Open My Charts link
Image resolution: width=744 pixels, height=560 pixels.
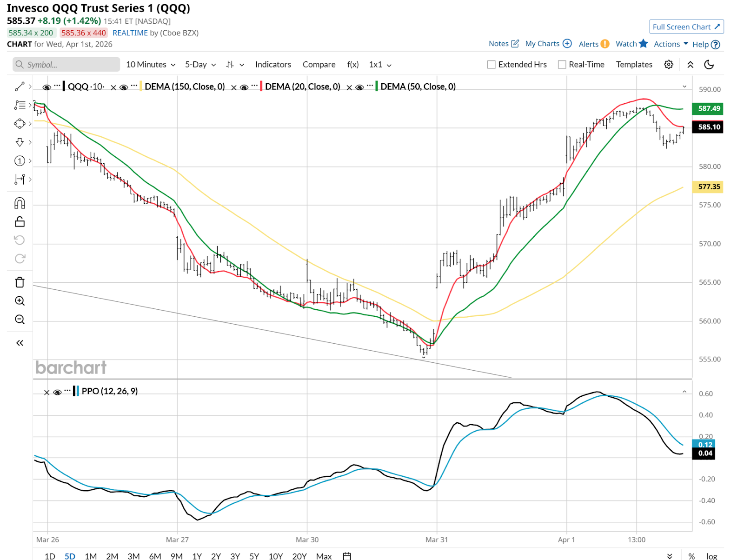tap(548, 44)
